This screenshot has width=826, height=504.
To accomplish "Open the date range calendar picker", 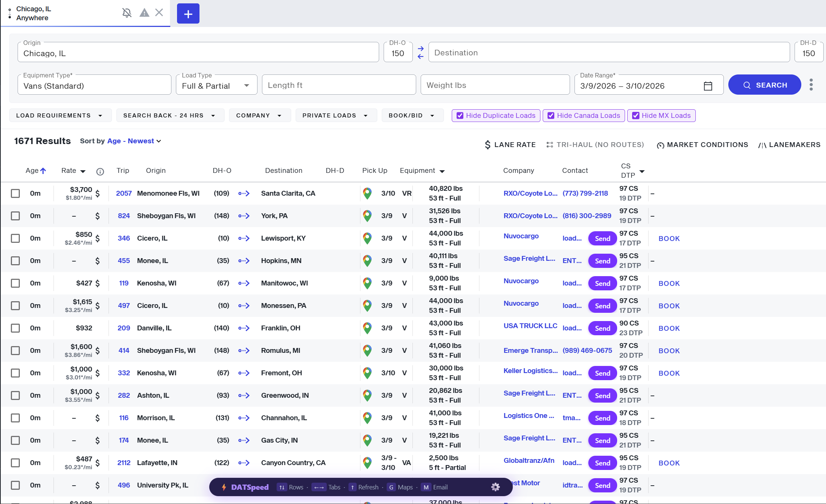I will pyautogui.click(x=708, y=86).
